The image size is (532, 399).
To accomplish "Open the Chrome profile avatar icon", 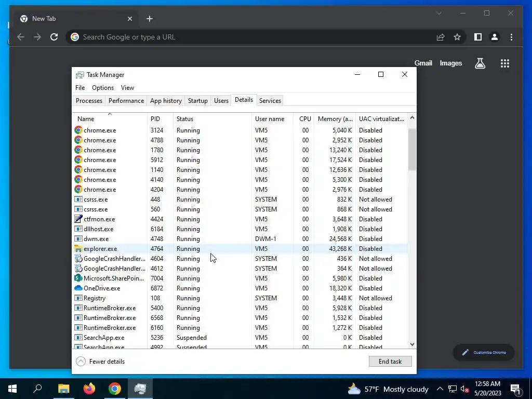I will [495, 37].
